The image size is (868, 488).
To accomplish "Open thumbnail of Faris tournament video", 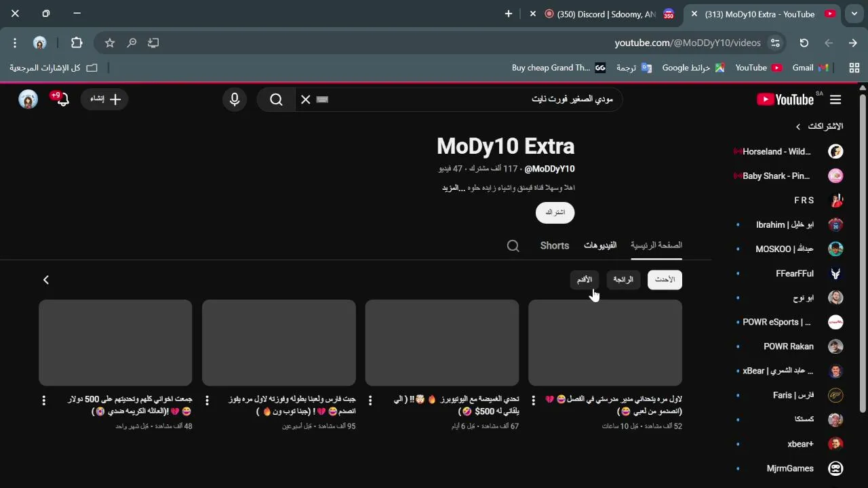I will point(279,343).
